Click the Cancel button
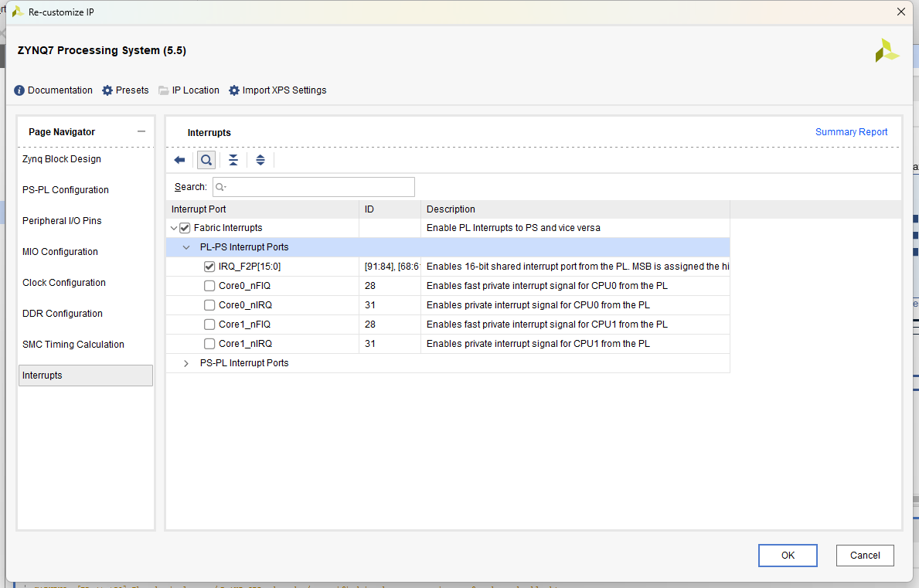 pyautogui.click(x=865, y=556)
